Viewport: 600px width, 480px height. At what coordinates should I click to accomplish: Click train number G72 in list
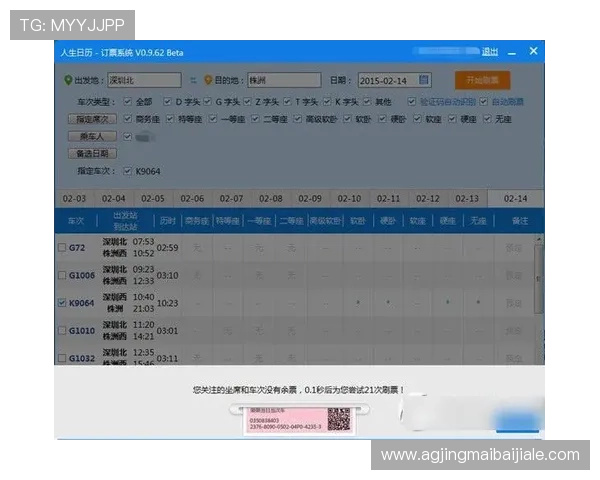[x=77, y=248]
